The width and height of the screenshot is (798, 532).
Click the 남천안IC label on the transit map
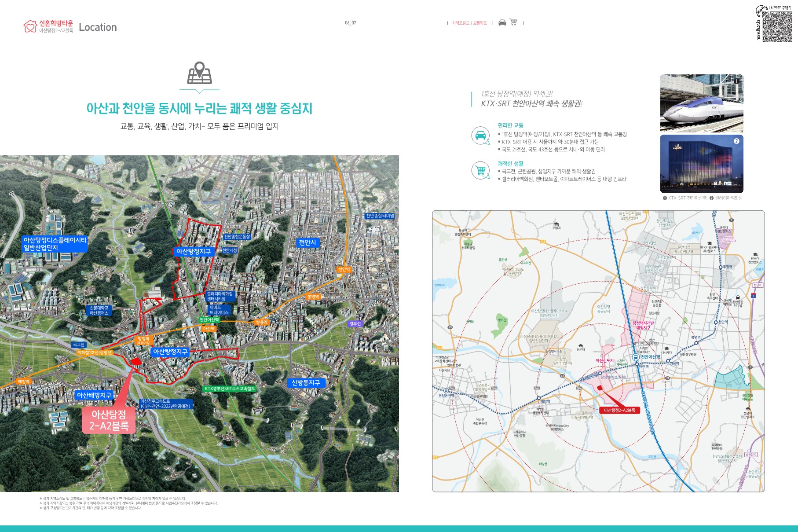751,455
